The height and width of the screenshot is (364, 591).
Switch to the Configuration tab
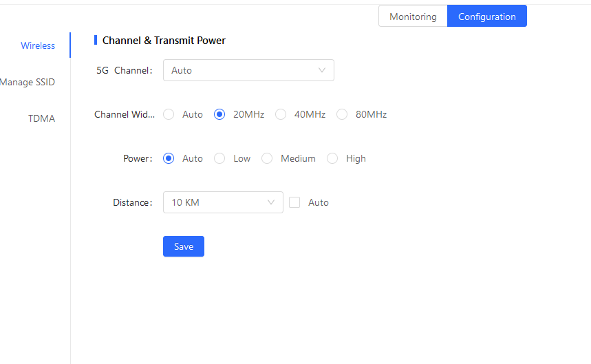[487, 17]
